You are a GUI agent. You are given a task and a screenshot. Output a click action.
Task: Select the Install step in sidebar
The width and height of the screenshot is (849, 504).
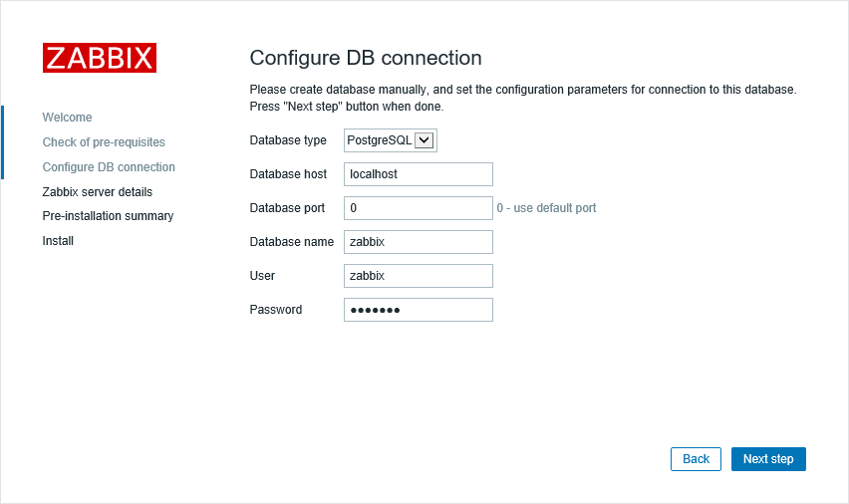[58, 241]
